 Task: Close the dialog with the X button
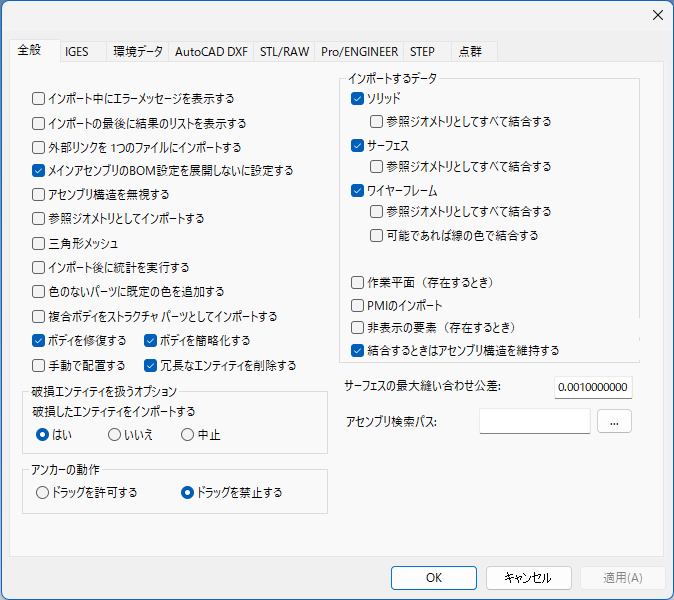pos(658,15)
